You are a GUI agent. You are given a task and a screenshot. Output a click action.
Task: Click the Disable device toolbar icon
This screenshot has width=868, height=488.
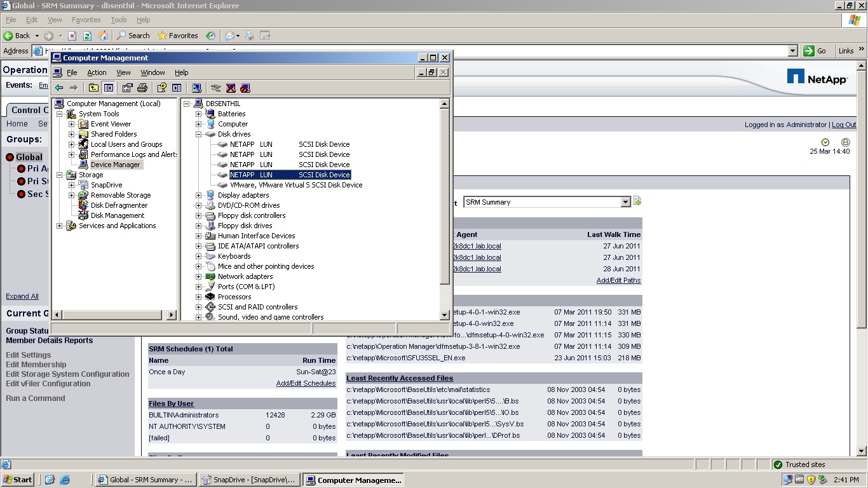(x=246, y=87)
